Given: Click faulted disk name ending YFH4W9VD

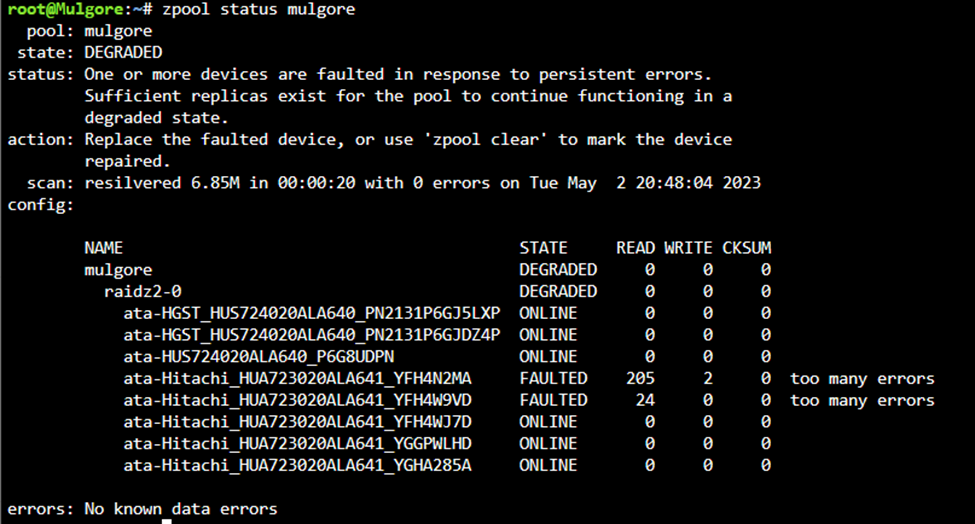Looking at the screenshot, I should tap(297, 400).
